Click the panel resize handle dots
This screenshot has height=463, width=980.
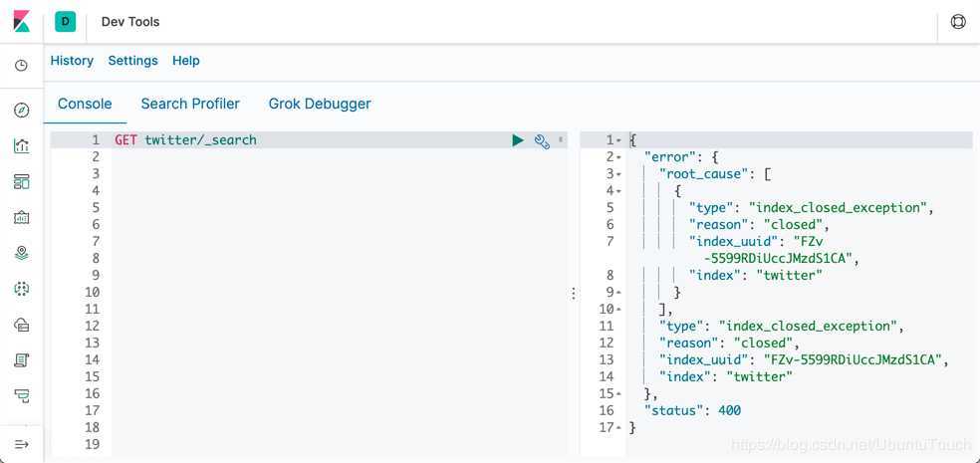(574, 293)
